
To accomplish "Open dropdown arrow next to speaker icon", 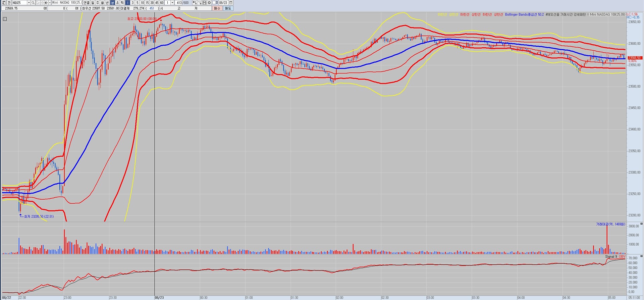I will (x=50, y=3).
